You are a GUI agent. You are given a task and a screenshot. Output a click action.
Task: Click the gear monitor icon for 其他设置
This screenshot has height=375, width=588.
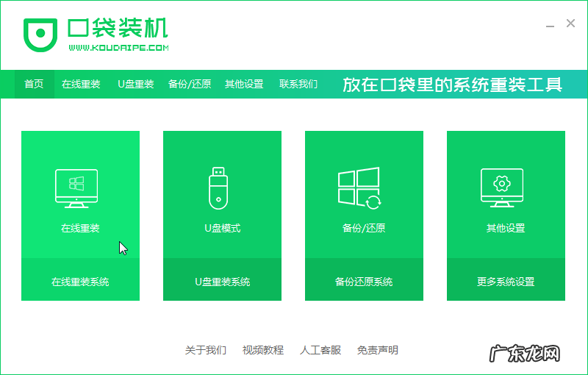[x=502, y=188]
